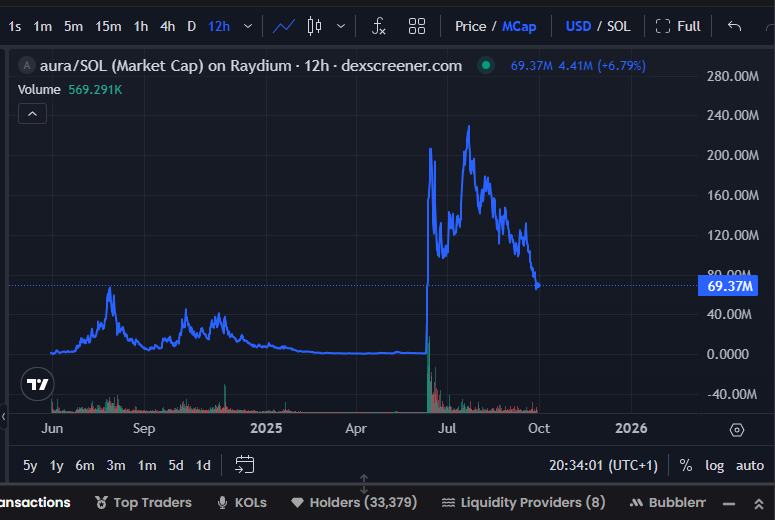
Task: Open the Liquidity Providers (8) tab
Action: click(523, 503)
